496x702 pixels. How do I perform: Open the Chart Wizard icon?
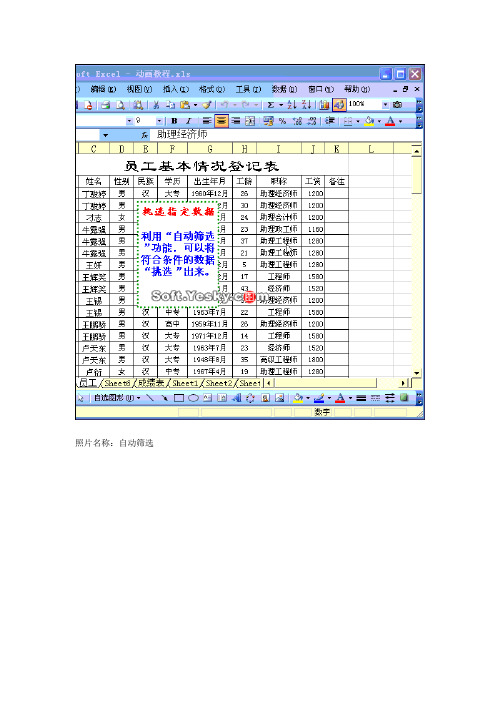tap(325, 105)
